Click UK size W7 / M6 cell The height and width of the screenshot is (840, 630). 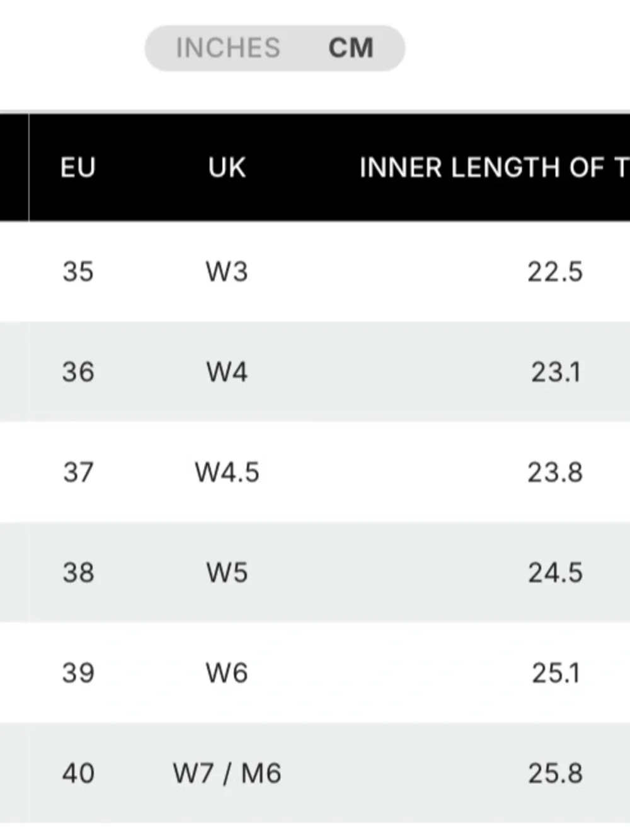pyautogui.click(x=227, y=773)
